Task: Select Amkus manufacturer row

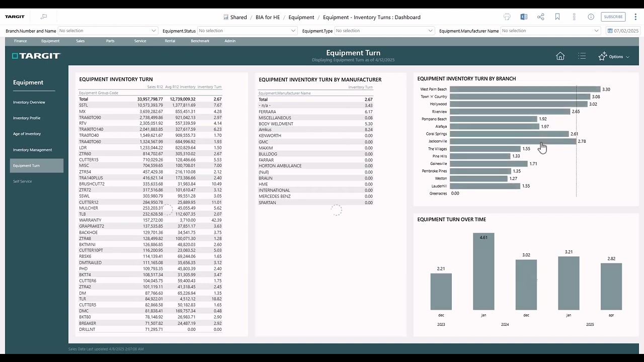Action: (315, 130)
